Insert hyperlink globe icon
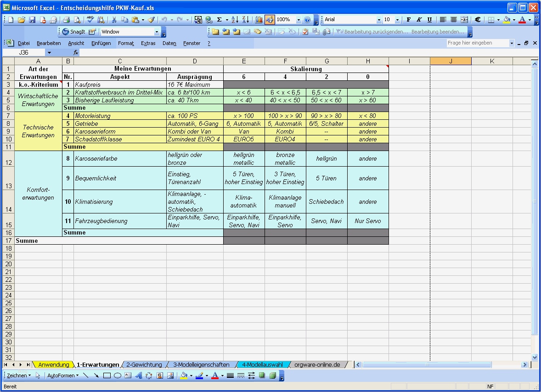This screenshot has height=392, width=541. [209, 20]
